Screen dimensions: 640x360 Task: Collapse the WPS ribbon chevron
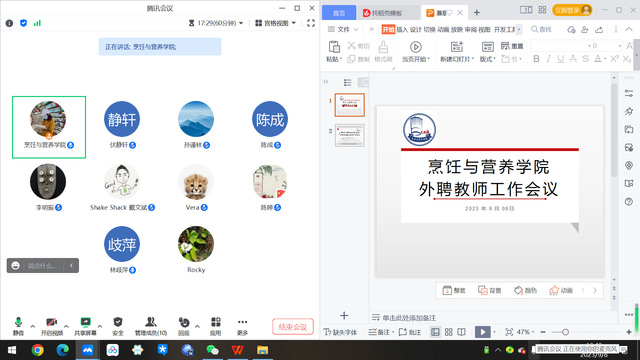click(629, 29)
